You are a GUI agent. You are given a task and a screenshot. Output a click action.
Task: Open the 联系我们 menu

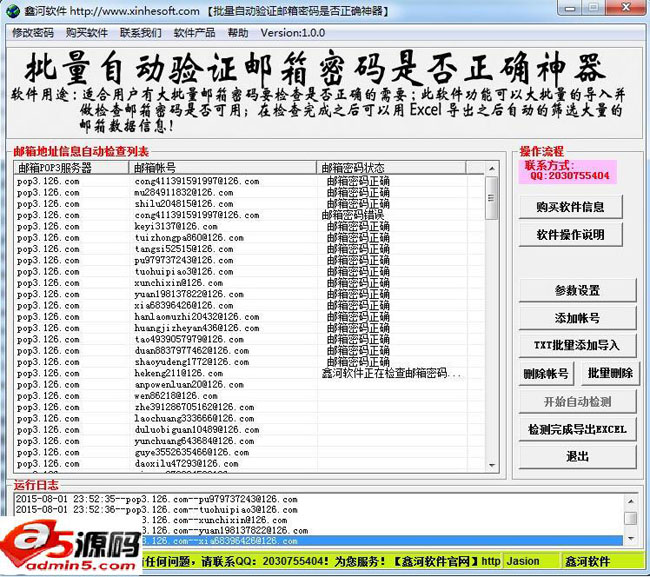pyautogui.click(x=141, y=33)
